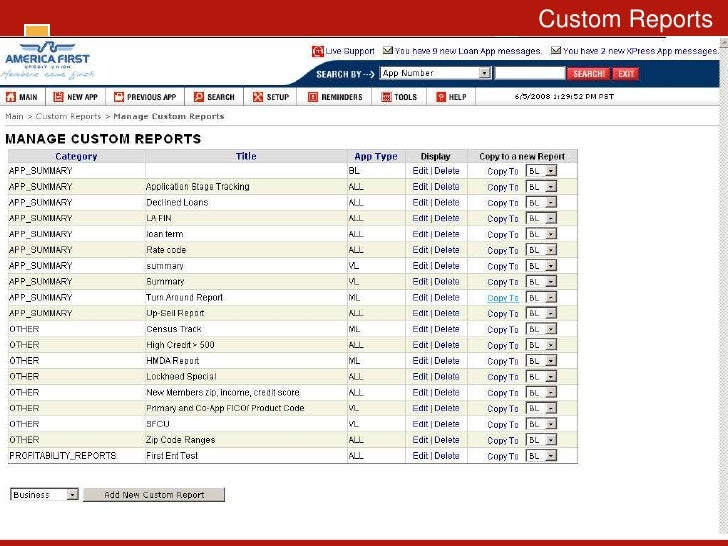Viewport: 728px width, 546px height.
Task: Click Delete for Lockheed Special report
Action: (x=447, y=377)
